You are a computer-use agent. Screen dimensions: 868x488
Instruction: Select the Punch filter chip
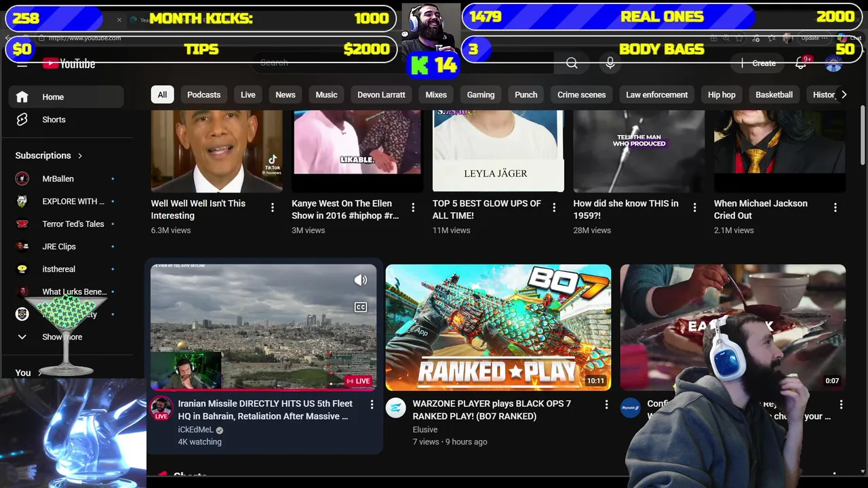526,95
